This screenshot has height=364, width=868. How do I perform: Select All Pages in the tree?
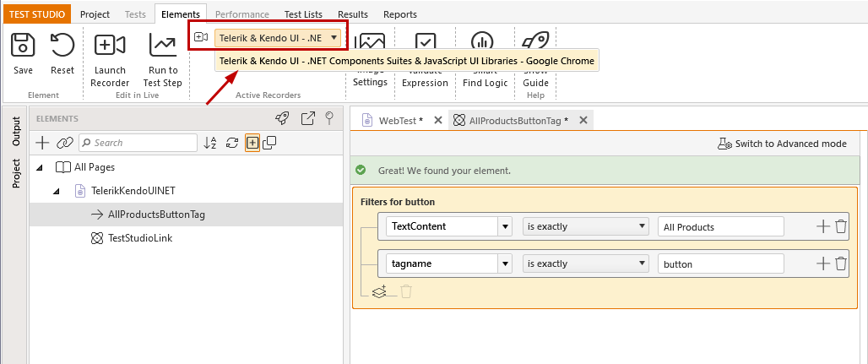[95, 167]
